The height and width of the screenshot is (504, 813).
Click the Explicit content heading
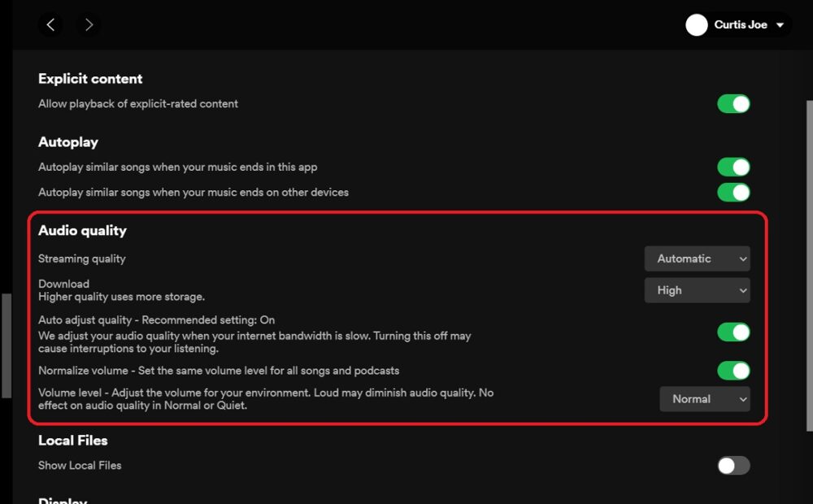click(89, 78)
